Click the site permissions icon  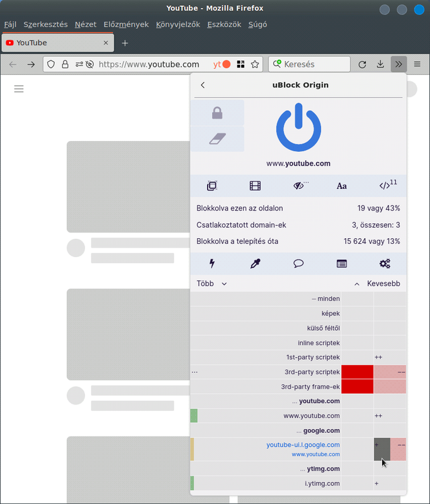click(x=79, y=64)
